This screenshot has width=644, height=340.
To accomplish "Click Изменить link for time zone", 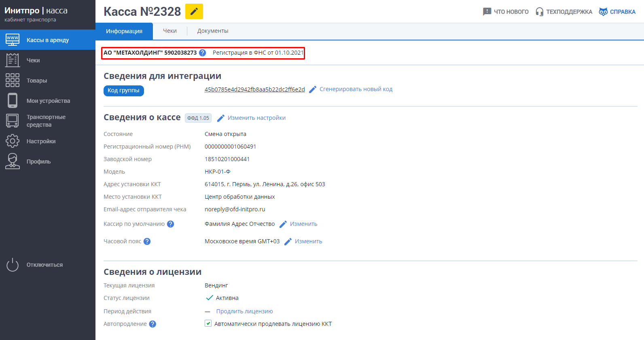I will tap(308, 241).
